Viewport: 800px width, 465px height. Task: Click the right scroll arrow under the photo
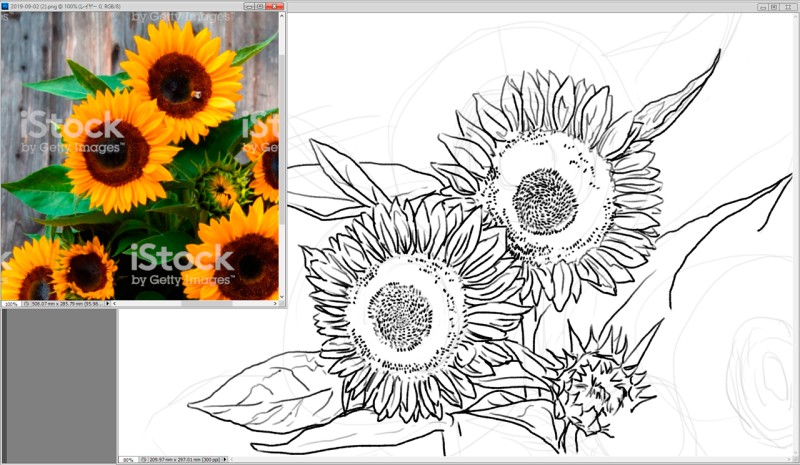pyautogui.click(x=275, y=304)
